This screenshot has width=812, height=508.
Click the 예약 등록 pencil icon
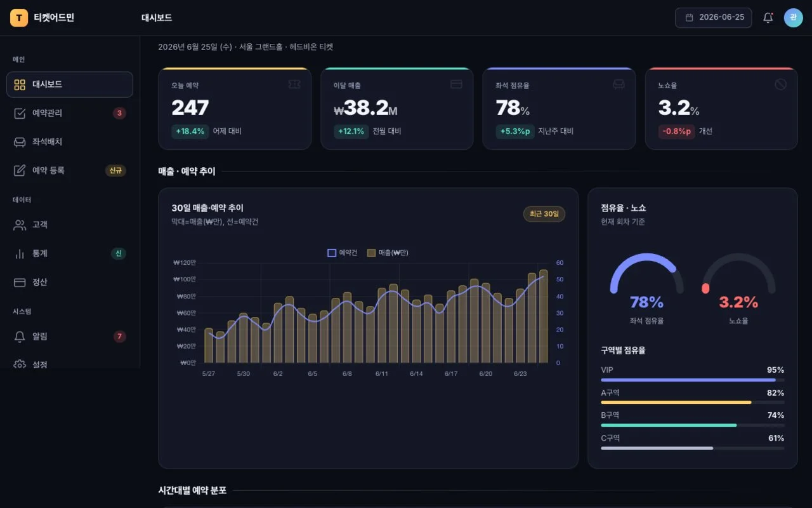pos(20,170)
